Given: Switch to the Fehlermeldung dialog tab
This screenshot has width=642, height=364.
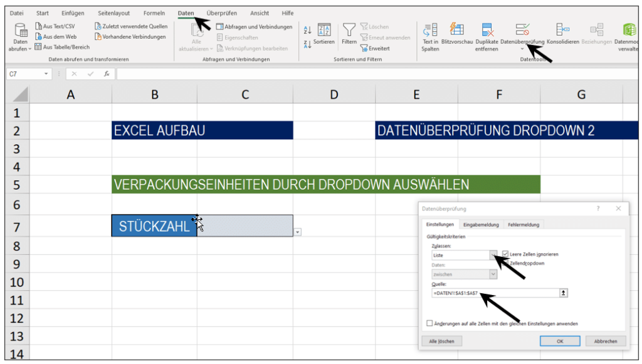Looking at the screenshot, I should (x=524, y=224).
